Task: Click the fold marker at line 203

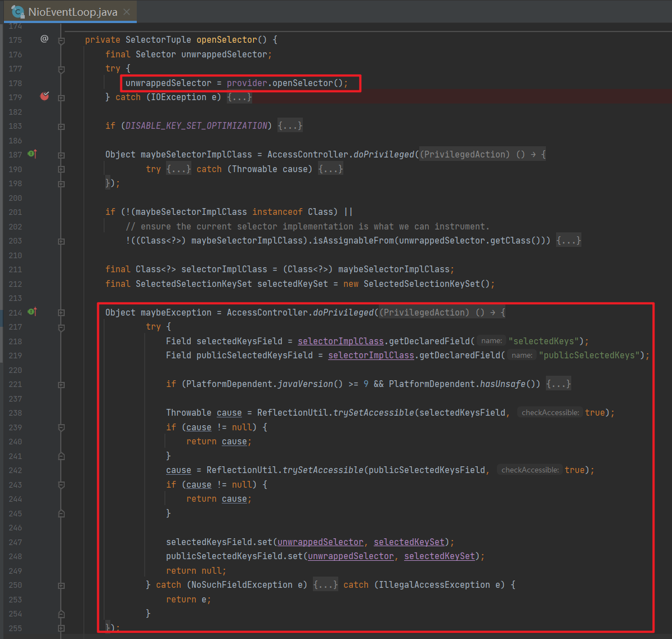Action: [x=61, y=241]
